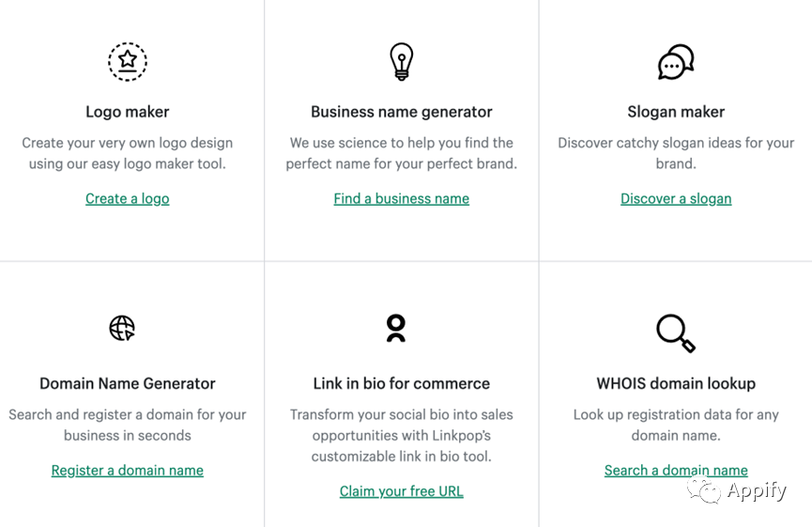Open the Find a business name link
The height and width of the screenshot is (527, 812).
402,198
